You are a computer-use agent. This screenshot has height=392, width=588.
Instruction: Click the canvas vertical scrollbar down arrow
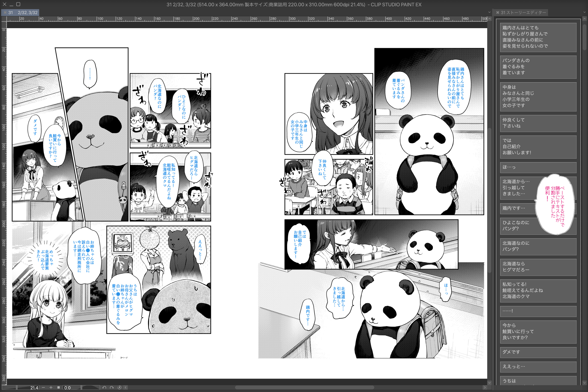pyautogui.click(x=489, y=383)
